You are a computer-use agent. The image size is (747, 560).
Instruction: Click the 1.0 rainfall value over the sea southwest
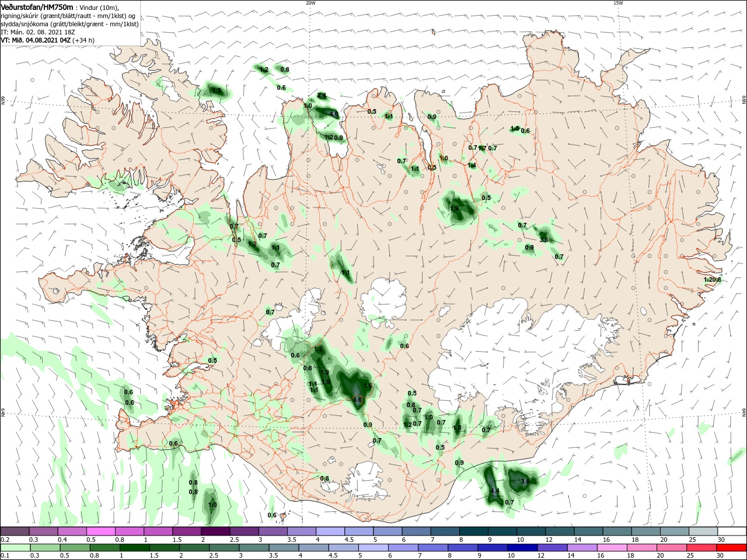point(212,505)
